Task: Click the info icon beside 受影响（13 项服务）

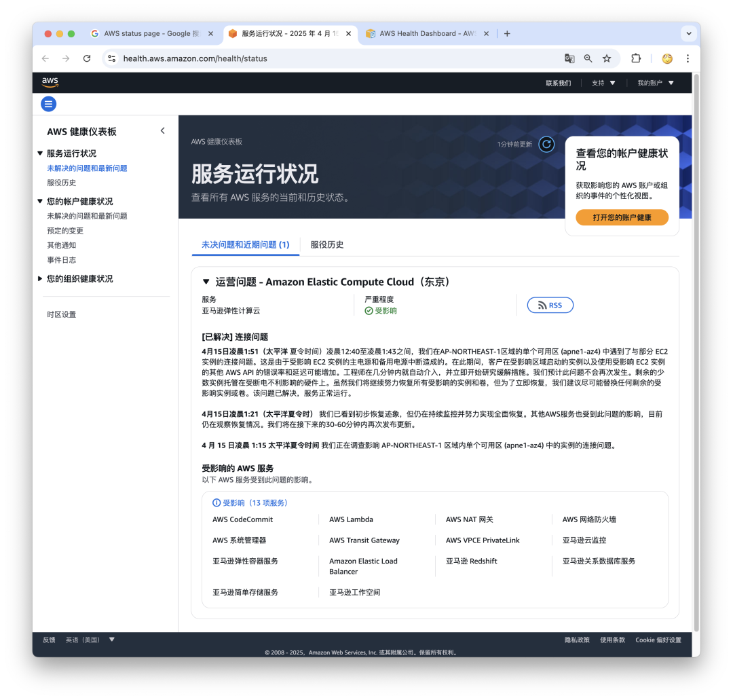Action: click(217, 502)
